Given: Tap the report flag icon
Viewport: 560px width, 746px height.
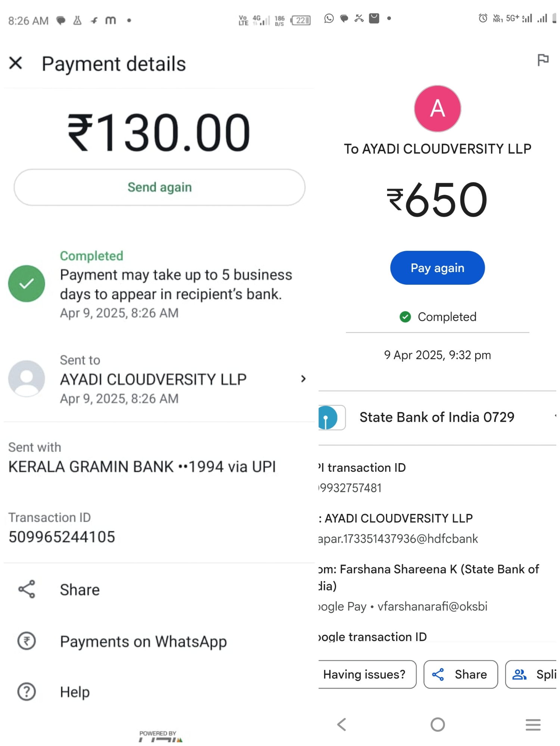Looking at the screenshot, I should tap(542, 60).
